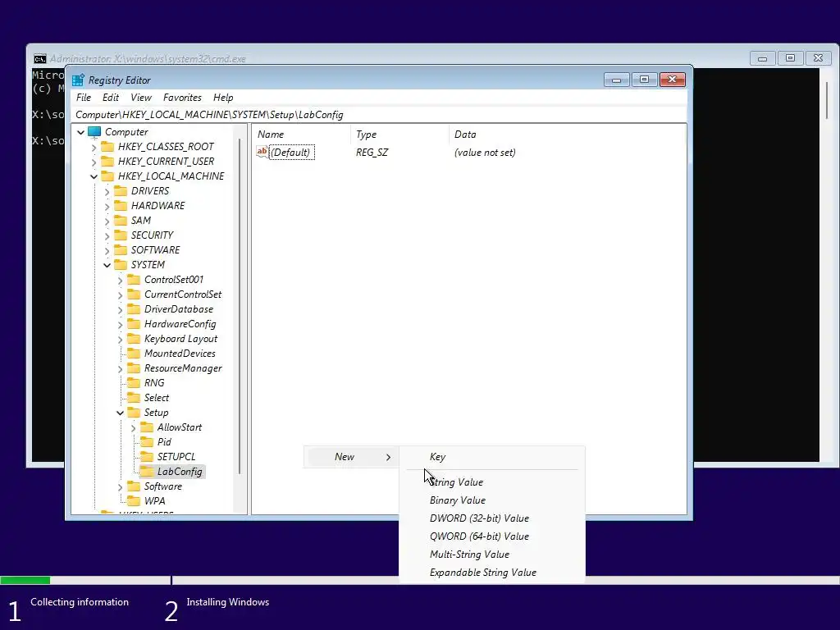Click the HKEY_CLASSES_ROOT folder icon
840x630 pixels.
pos(107,147)
